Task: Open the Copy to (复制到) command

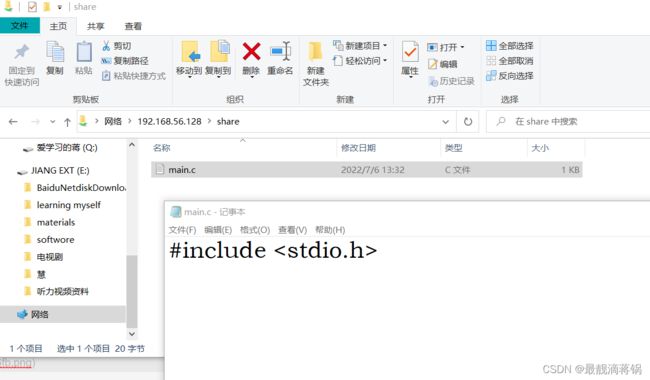Action: click(218, 59)
